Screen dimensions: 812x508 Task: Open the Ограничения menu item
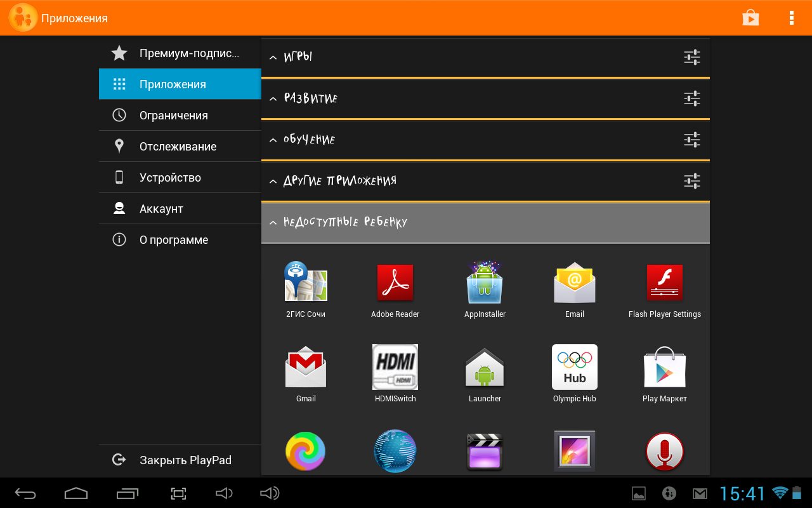(180, 115)
